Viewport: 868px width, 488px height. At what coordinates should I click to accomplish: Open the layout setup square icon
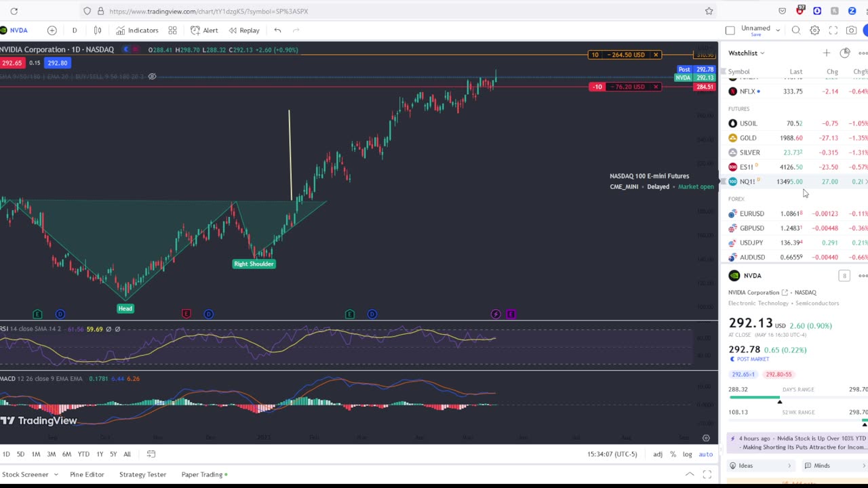pyautogui.click(x=730, y=30)
